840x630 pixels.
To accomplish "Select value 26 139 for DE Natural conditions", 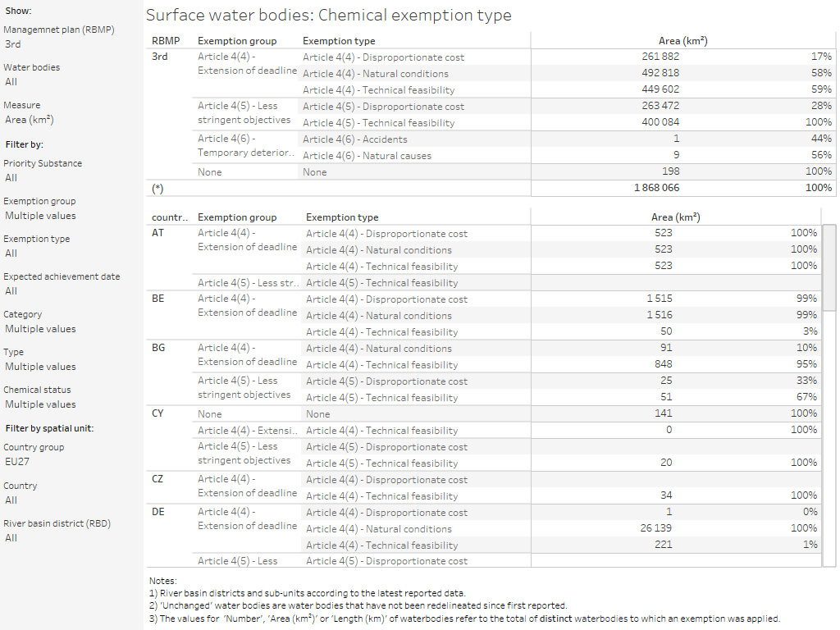I will [x=655, y=528].
